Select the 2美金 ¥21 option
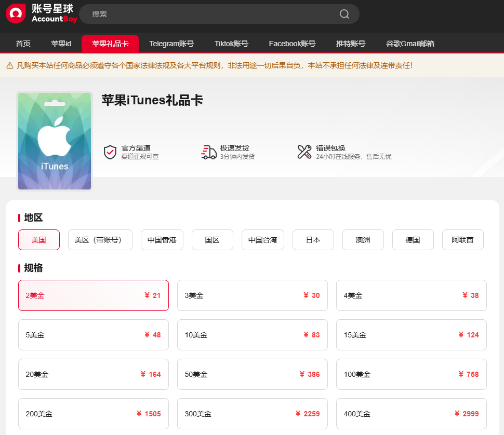 pyautogui.click(x=94, y=295)
